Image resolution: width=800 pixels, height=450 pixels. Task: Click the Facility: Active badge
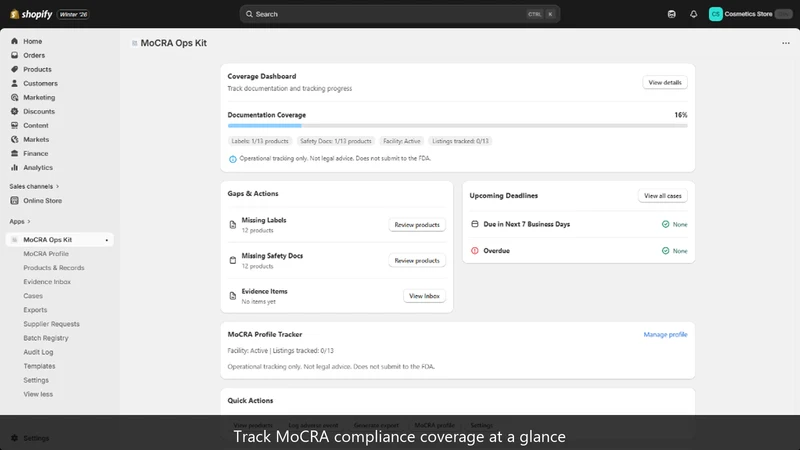402,141
